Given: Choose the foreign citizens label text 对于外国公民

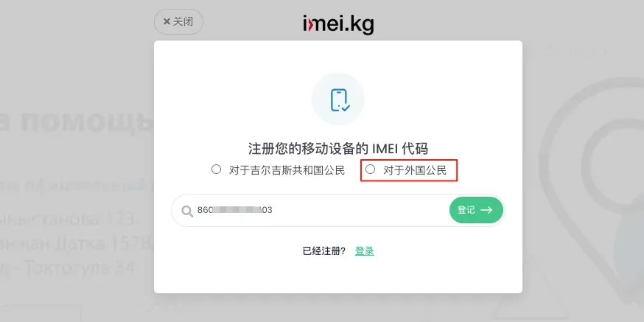Looking at the screenshot, I should (x=415, y=170).
